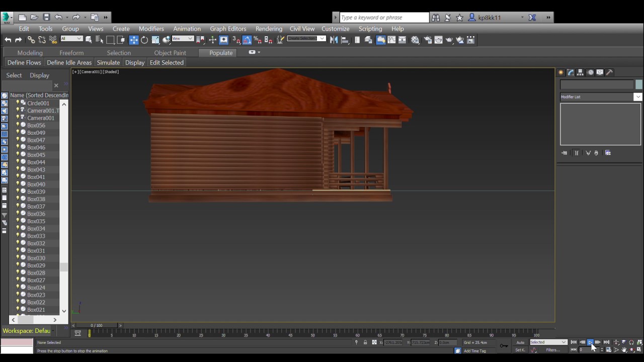Viewport: 644px width, 362px height.
Task: Click in the keyword search input field
Action: [x=384, y=17]
